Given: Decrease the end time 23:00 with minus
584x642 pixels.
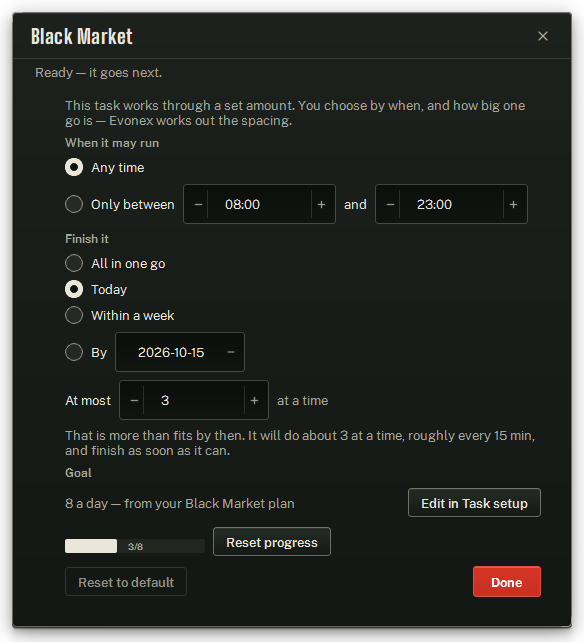Looking at the screenshot, I should click(x=390, y=204).
